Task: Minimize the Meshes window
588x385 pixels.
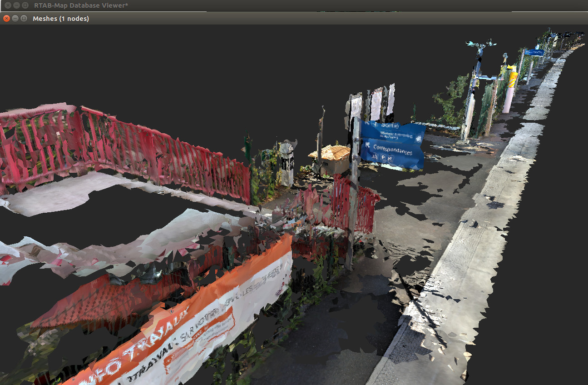Action: 15,18
